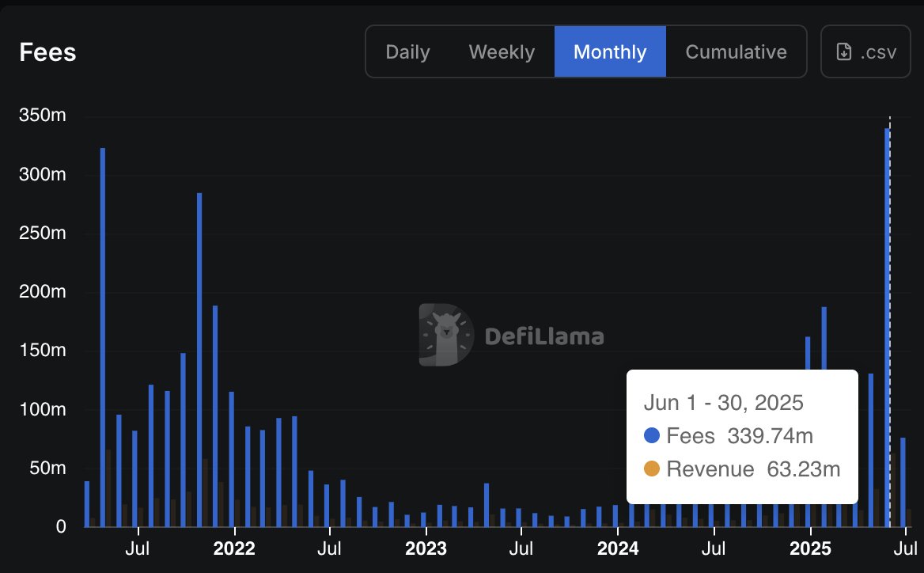Click the July 2025 bar at chart end
The width and height of the screenshot is (924, 573).
(903, 482)
